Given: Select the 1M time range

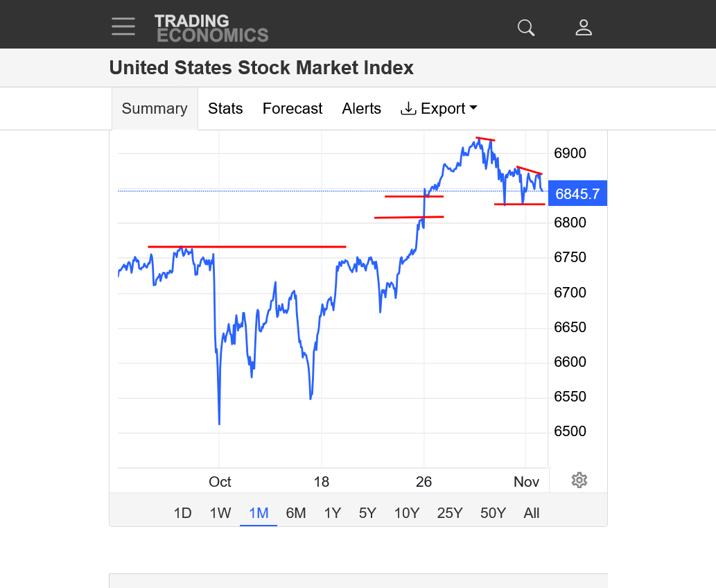Looking at the screenshot, I should coord(259,513).
